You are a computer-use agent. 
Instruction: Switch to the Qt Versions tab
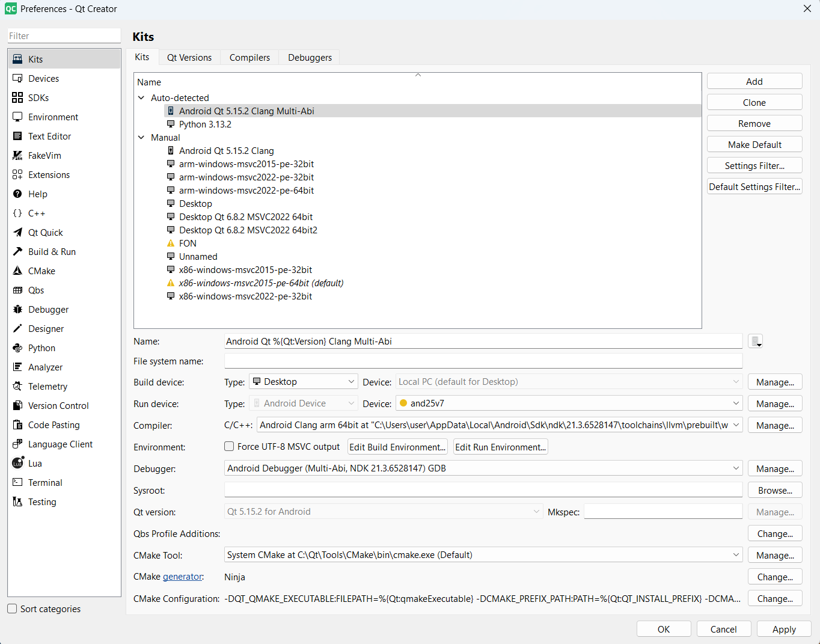189,57
